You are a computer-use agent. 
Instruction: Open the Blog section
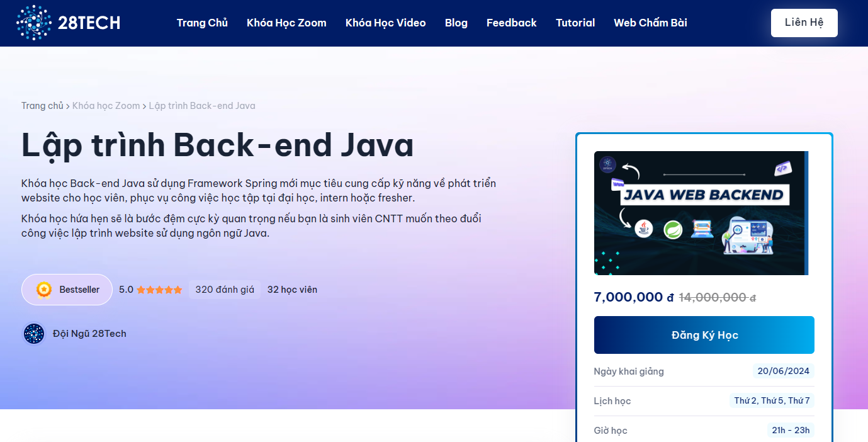456,23
